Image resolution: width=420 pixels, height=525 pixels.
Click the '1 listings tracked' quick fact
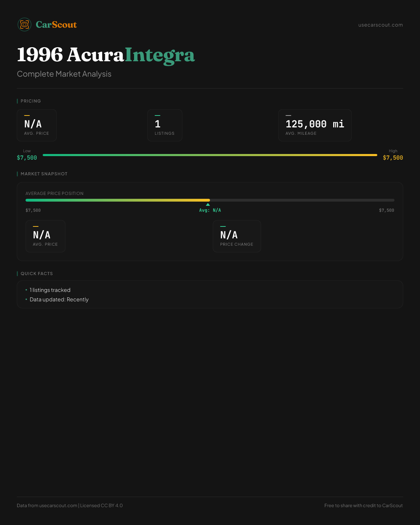pos(50,290)
